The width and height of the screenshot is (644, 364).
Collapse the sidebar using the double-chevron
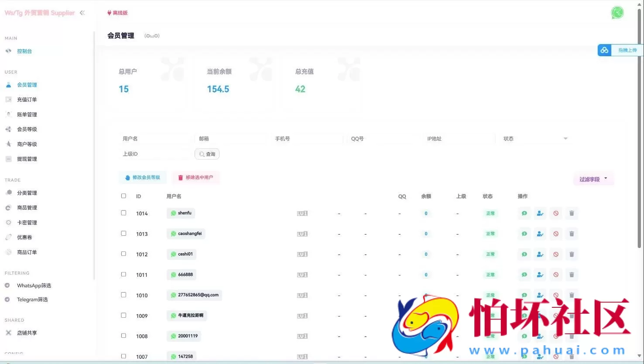coord(82,13)
